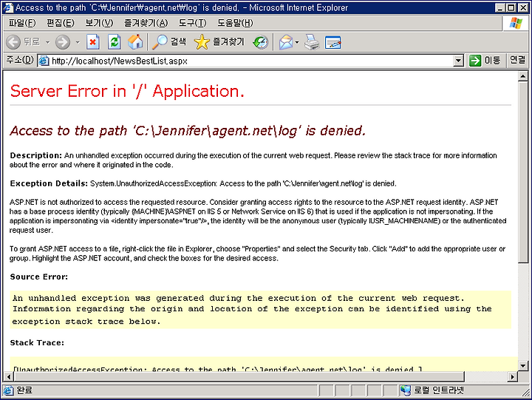Click the 로컬 인트라넷 status bar text
Viewport: 532px width, 400px height.
[x=438, y=390]
